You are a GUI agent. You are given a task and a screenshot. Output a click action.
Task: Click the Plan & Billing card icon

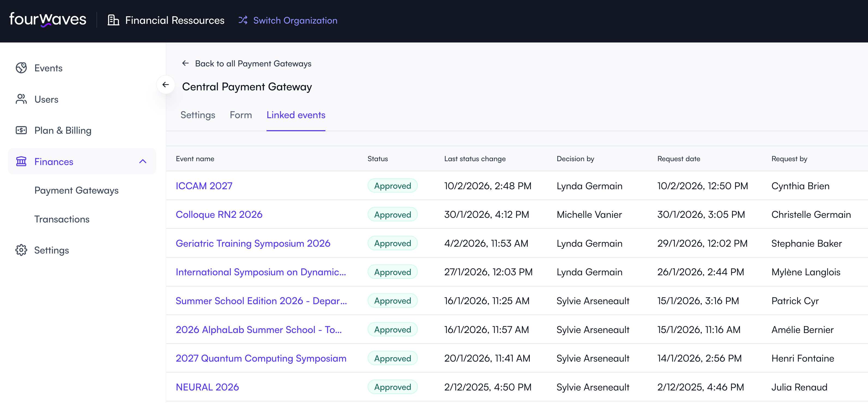click(21, 130)
